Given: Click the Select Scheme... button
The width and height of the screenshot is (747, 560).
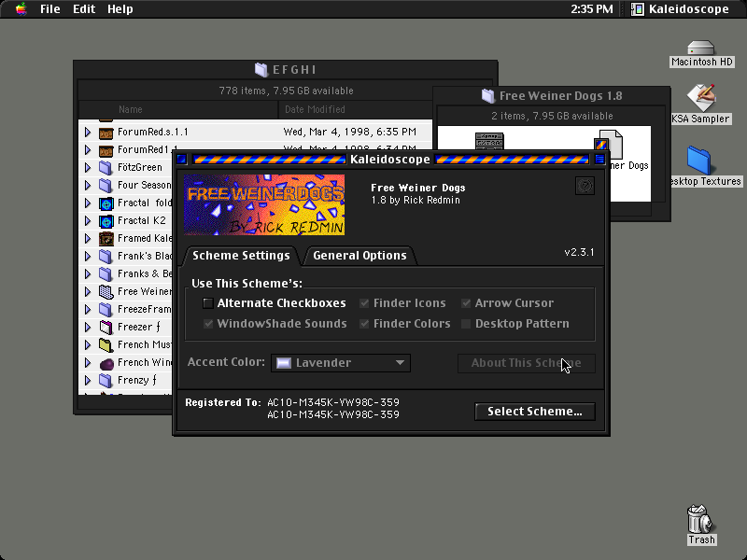Looking at the screenshot, I should tap(534, 412).
